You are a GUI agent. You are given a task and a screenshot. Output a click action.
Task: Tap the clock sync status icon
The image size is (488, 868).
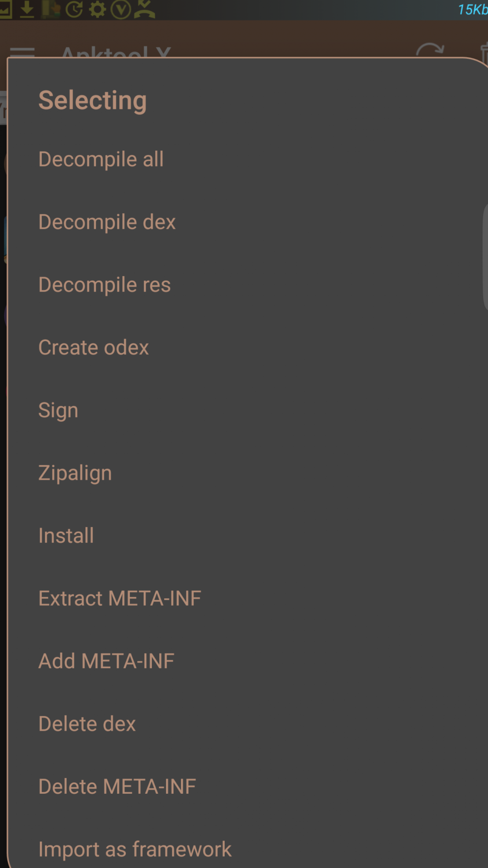(74, 10)
